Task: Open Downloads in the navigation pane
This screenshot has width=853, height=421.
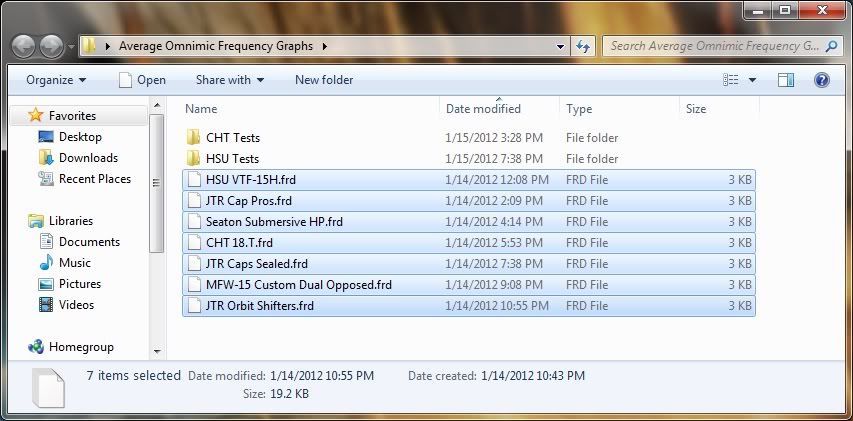Action: point(88,158)
